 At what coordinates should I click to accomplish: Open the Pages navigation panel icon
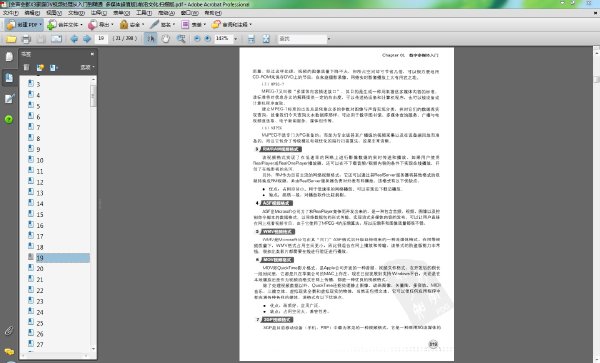tap(9, 57)
